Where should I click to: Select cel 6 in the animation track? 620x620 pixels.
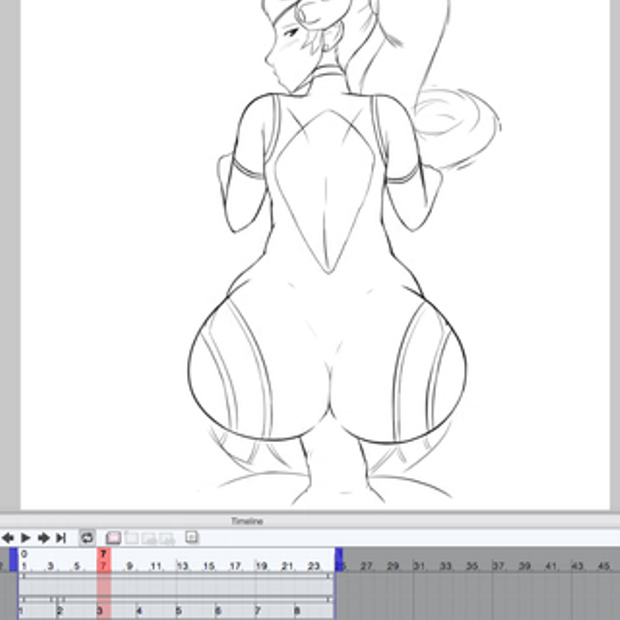pyautogui.click(x=218, y=611)
